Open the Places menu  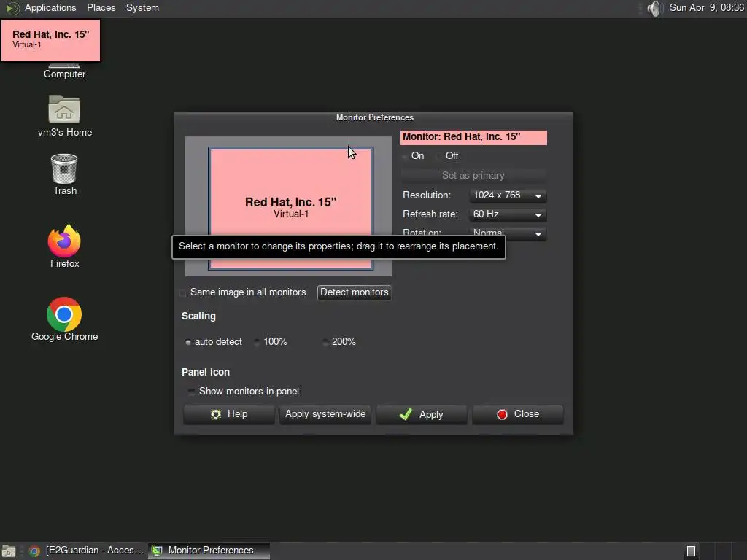point(101,7)
